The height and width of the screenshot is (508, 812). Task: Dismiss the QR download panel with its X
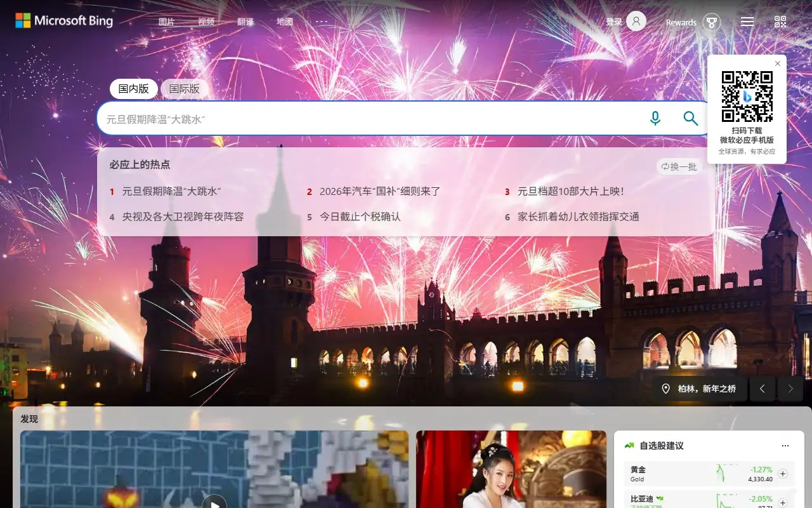778,63
